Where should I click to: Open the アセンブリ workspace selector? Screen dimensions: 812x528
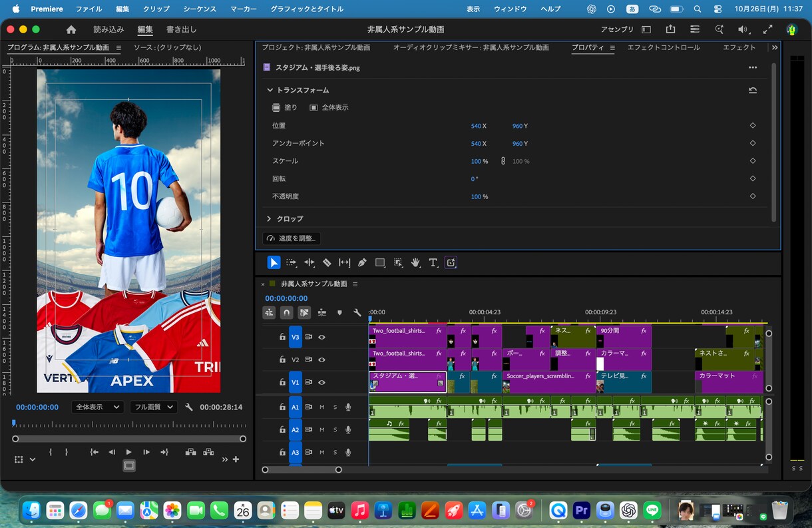point(617,29)
